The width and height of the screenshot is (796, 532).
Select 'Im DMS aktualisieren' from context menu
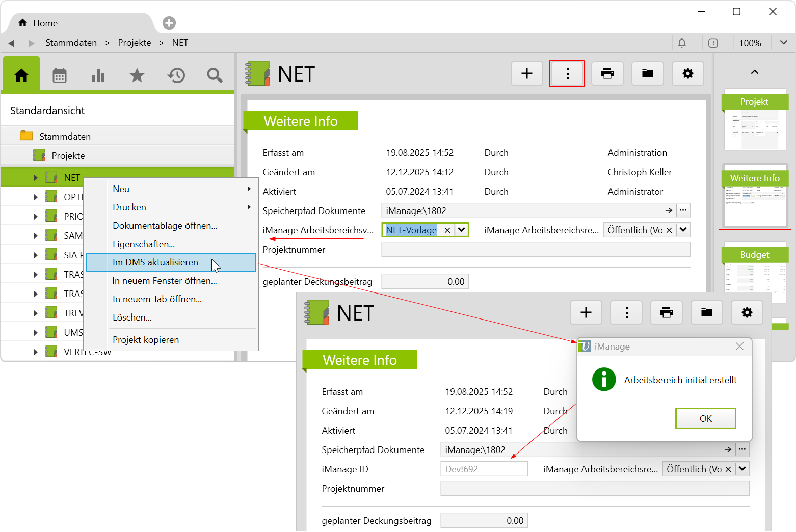(155, 262)
